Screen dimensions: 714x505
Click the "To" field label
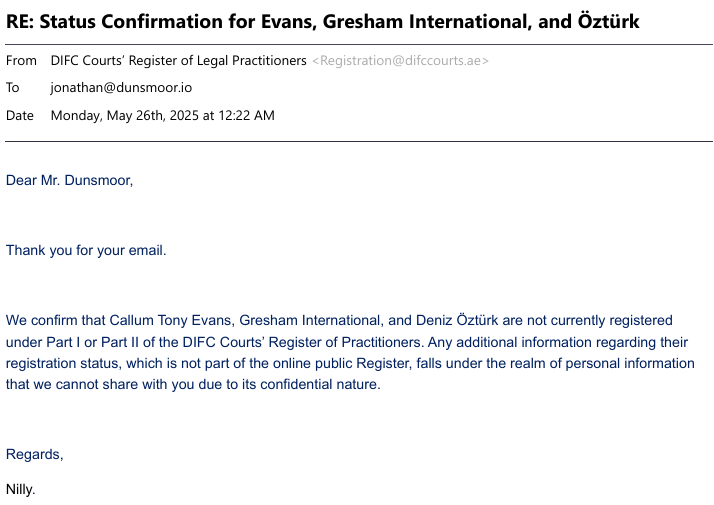click(x=13, y=88)
